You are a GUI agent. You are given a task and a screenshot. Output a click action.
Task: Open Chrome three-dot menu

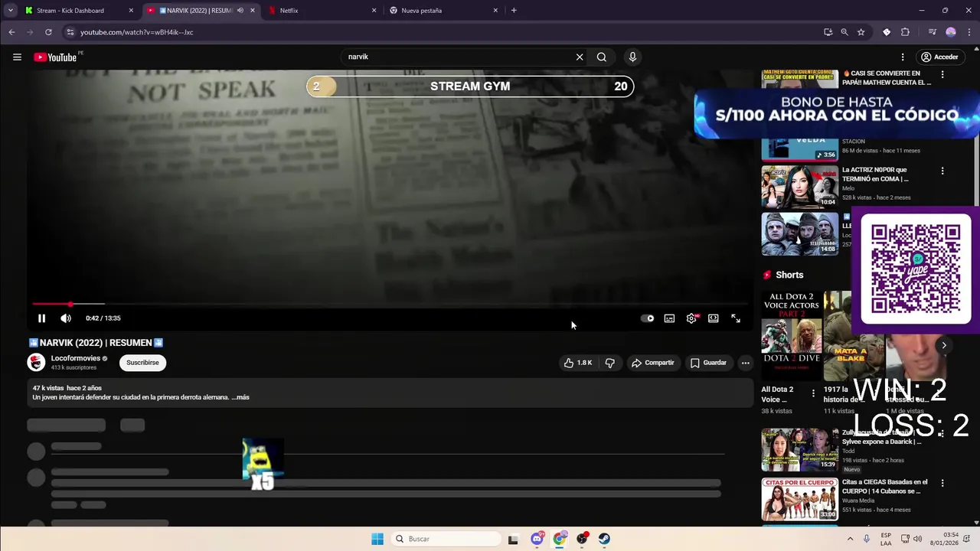tap(969, 32)
